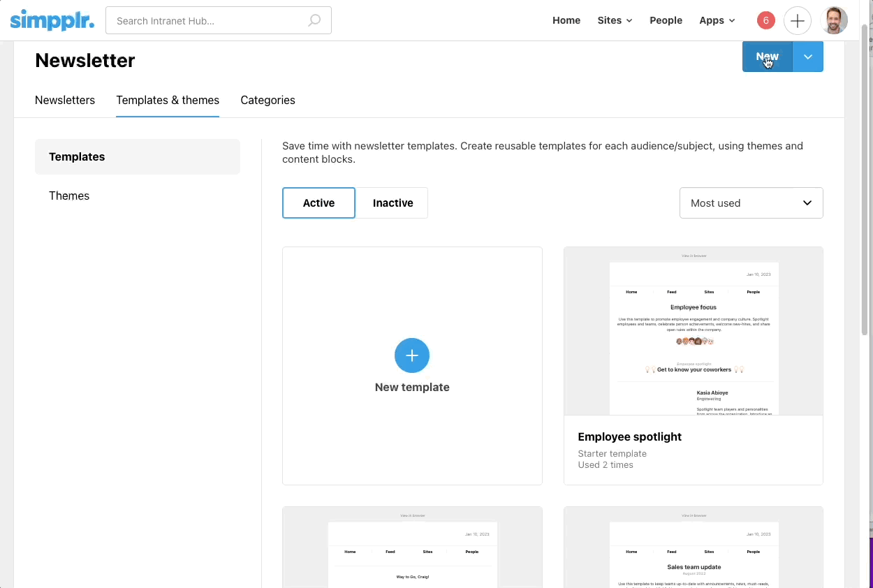Click the New newsletter button
Image resolution: width=873 pixels, height=588 pixels.
(767, 57)
